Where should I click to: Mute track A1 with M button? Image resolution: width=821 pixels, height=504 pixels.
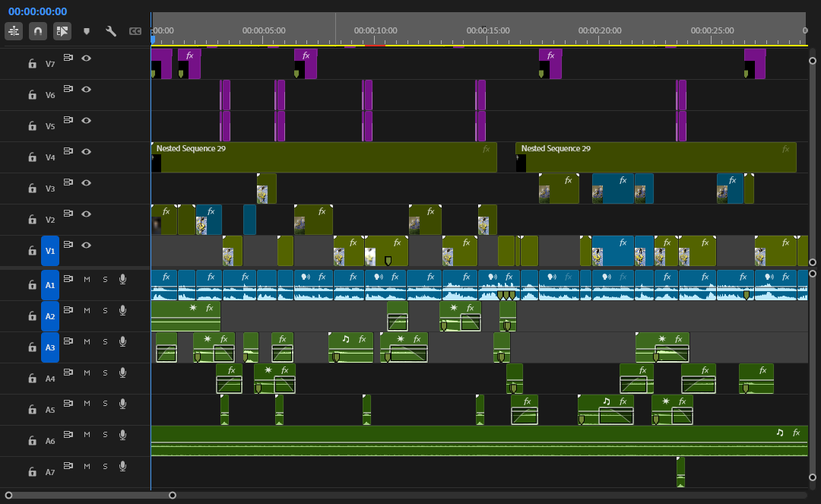tap(87, 280)
